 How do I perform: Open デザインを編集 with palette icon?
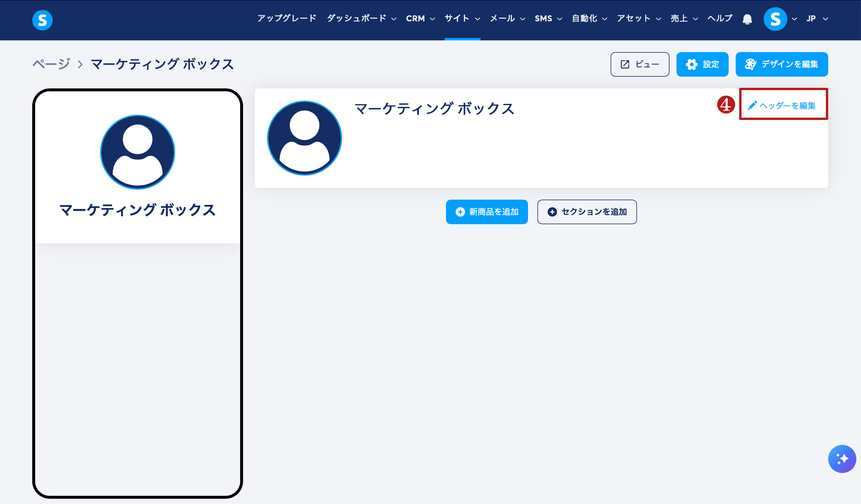781,64
